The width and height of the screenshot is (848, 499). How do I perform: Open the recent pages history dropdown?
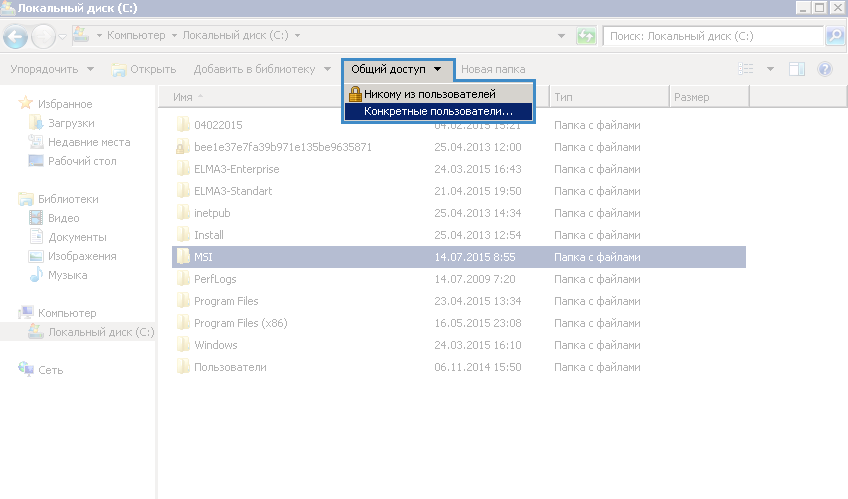(62, 37)
